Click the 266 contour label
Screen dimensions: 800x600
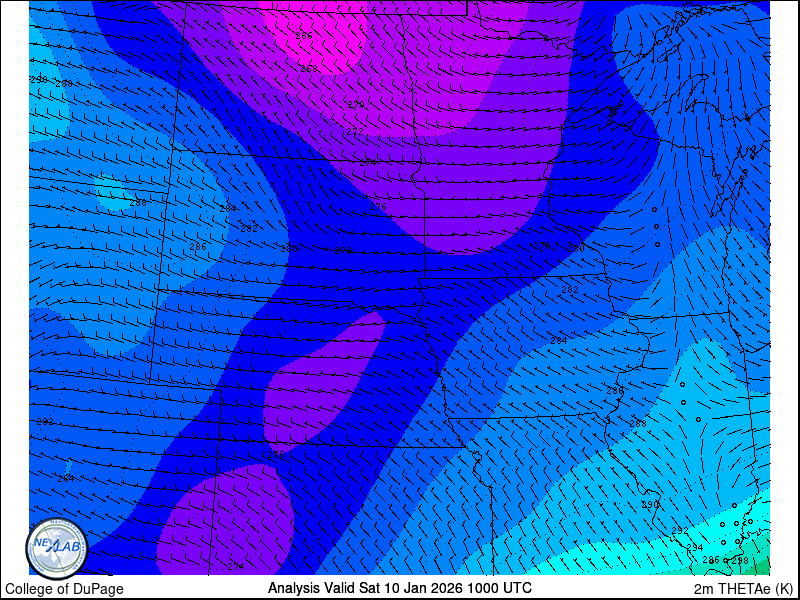click(304, 36)
